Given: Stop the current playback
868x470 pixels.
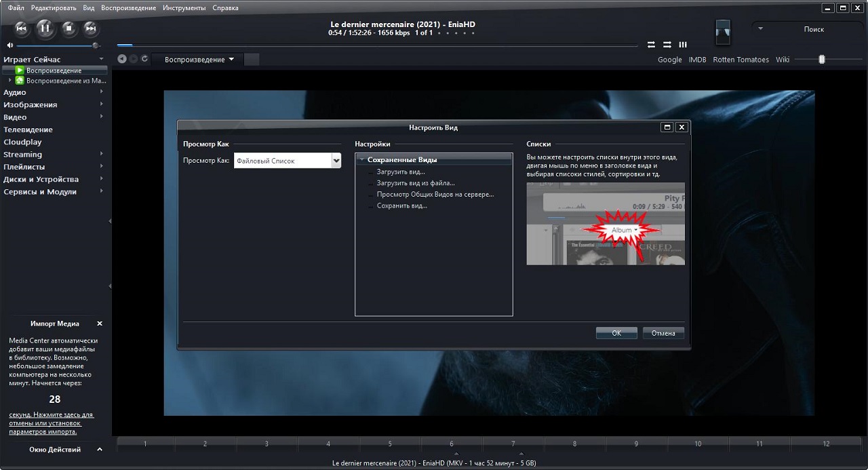Looking at the screenshot, I should [x=68, y=28].
